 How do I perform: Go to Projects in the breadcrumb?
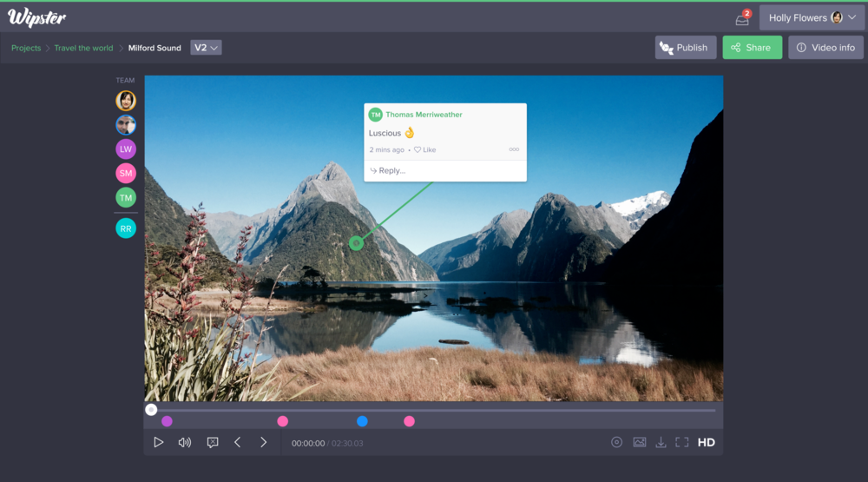[x=26, y=48]
